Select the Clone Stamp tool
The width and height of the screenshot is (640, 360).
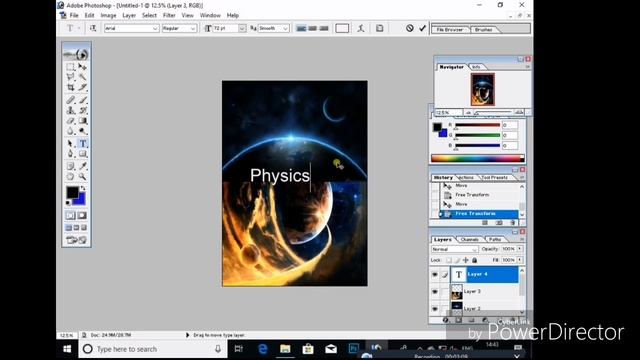70,110
